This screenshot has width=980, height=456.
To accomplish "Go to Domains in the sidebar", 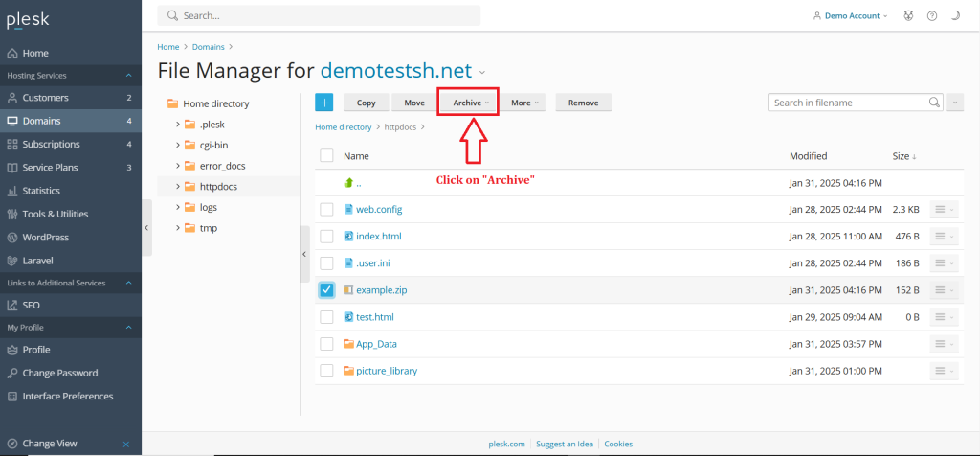I will click(x=71, y=121).
